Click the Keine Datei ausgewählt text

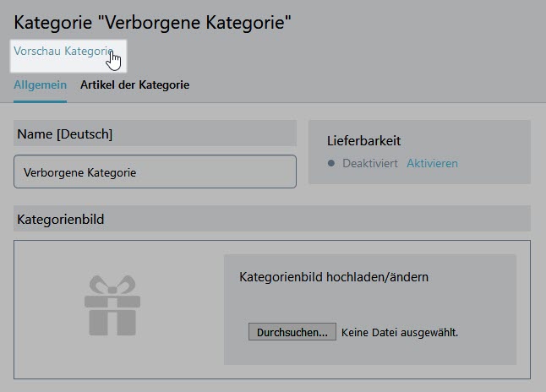tap(400, 333)
